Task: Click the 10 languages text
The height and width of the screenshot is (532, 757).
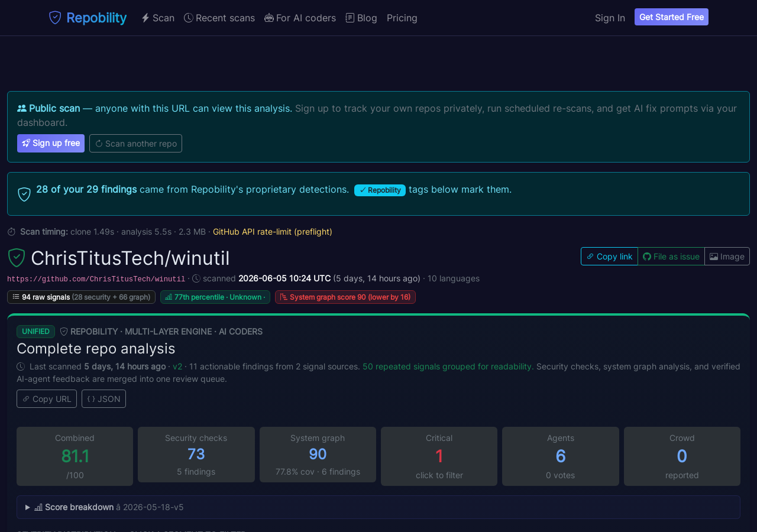Action: coord(454,278)
